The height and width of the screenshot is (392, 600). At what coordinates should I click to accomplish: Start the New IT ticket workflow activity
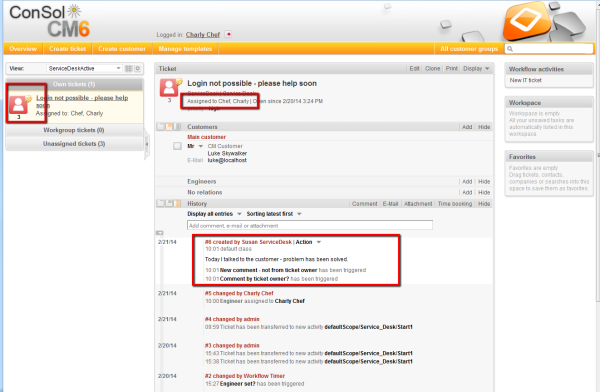pos(525,80)
